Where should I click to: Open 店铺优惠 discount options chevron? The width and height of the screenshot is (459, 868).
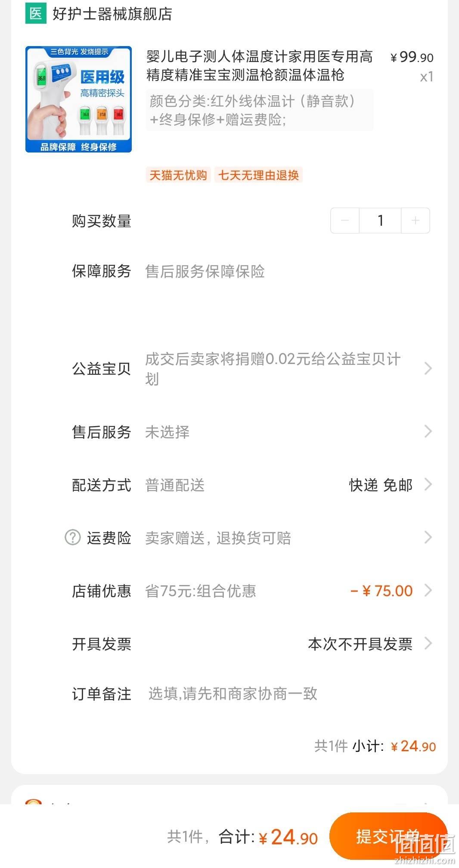[x=428, y=590]
